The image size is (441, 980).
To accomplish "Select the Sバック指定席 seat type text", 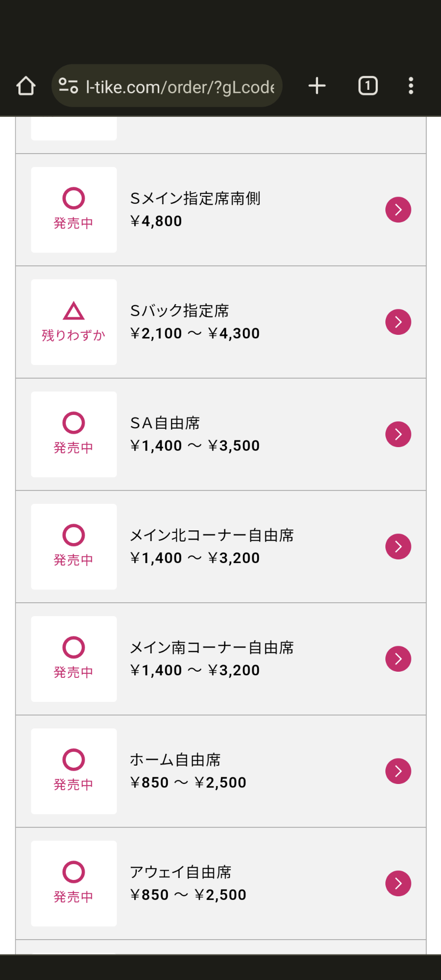I will [180, 311].
